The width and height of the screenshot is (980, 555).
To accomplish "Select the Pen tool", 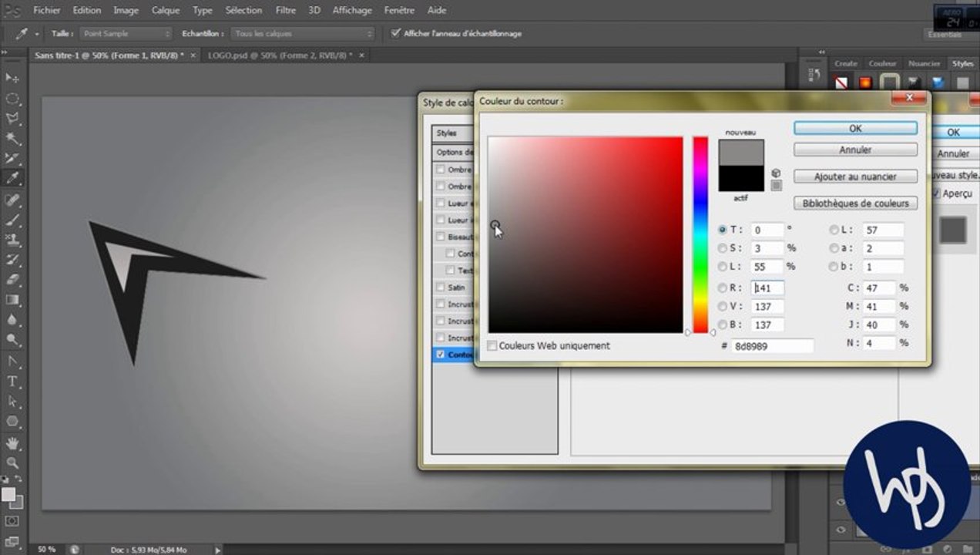I will [x=13, y=361].
